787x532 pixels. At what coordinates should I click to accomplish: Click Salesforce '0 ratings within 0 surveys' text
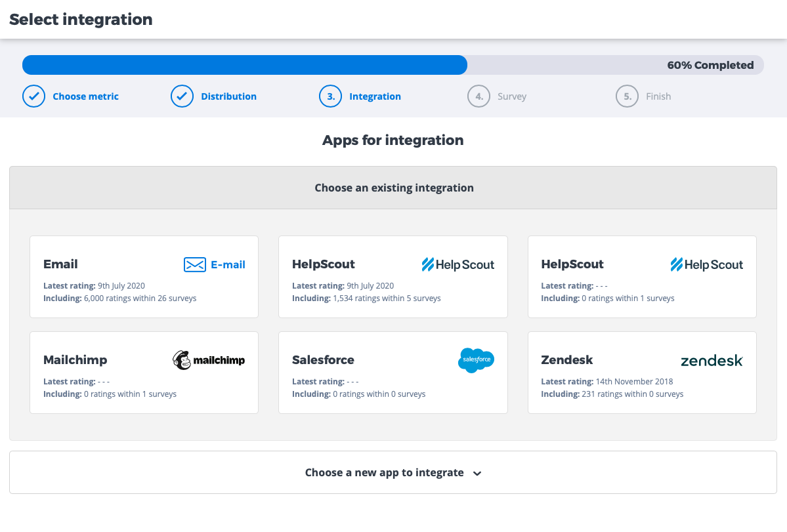379,394
